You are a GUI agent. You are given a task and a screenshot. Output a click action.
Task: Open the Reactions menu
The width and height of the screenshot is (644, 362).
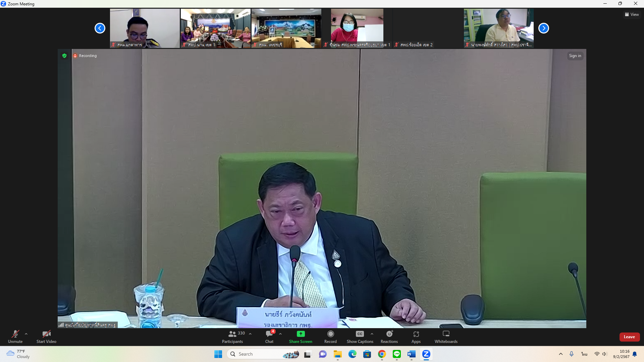389,337
